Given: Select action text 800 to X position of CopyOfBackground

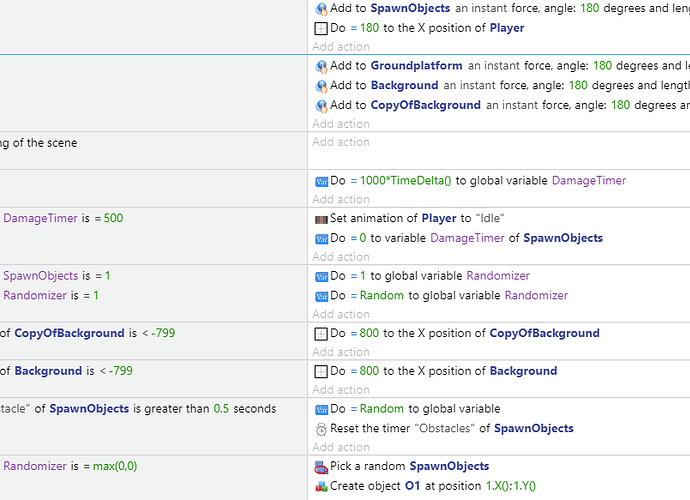Looking at the screenshot, I should pyautogui.click(x=465, y=333).
